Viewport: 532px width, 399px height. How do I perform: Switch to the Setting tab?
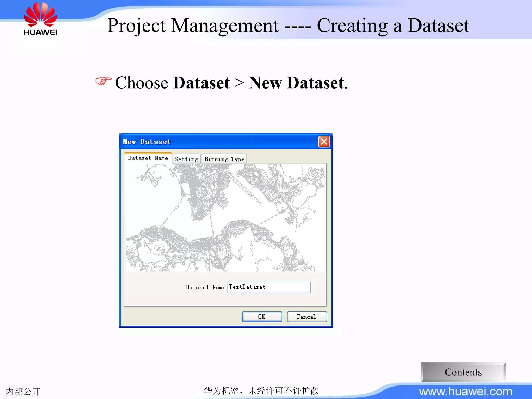click(186, 159)
